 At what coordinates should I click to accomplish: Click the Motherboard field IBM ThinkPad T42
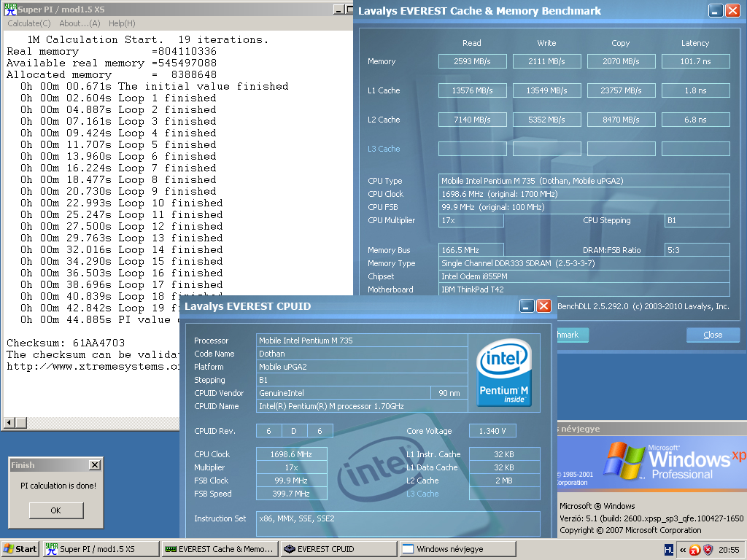[584, 289]
